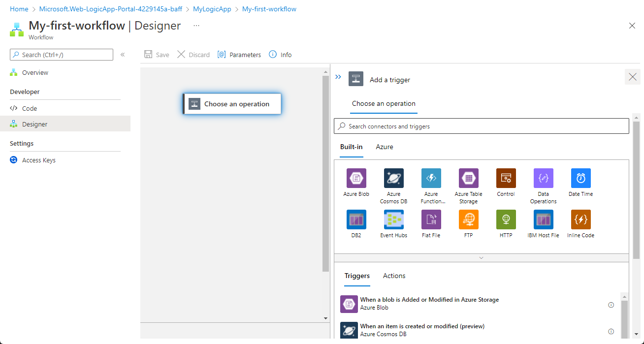Select the Event Hubs connector

point(393,219)
